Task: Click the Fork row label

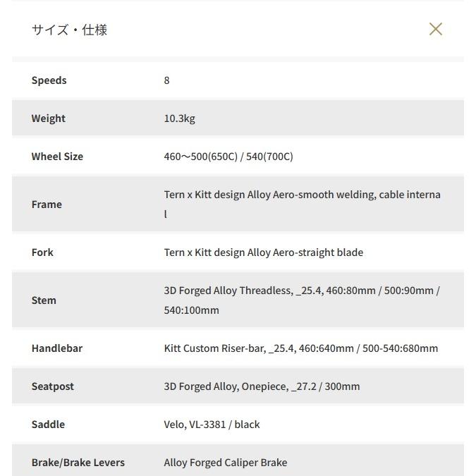Action: (42, 252)
